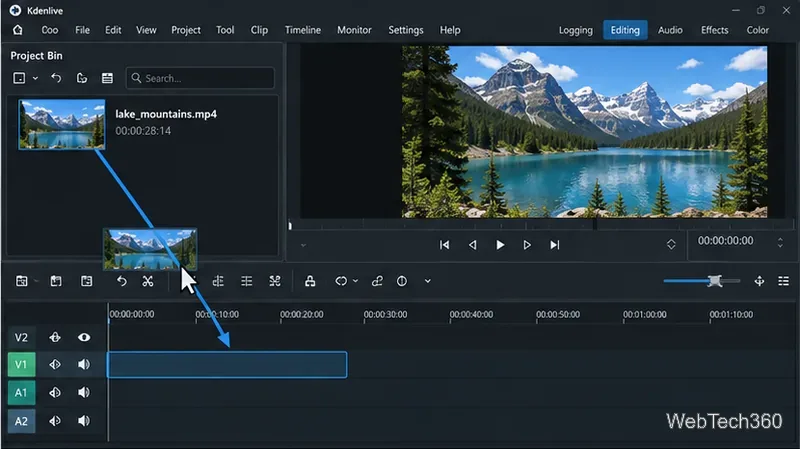Click the monitor zoom up-down arrows
Viewport: 800px width, 449px height.
click(x=671, y=244)
